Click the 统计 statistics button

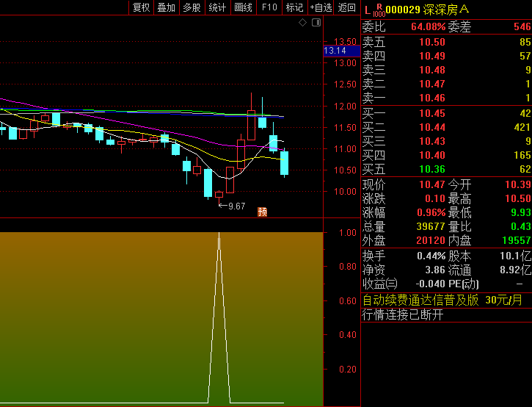tap(218, 7)
